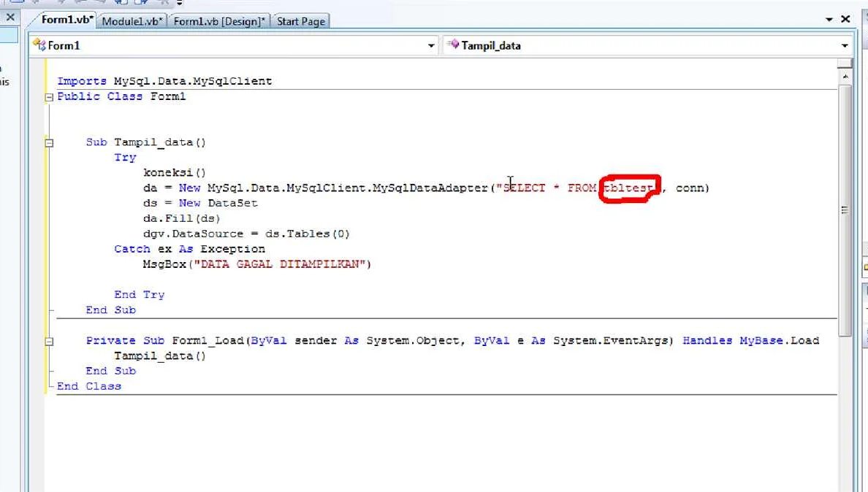Click the class icon beside Form1
Screen dimensions: 868x492
[x=39, y=46]
